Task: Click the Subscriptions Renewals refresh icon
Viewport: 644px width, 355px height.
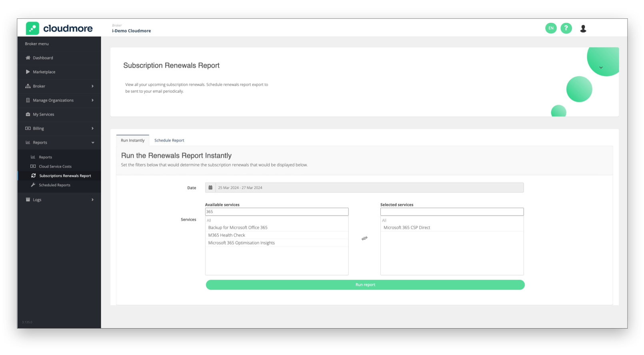Action: point(34,175)
